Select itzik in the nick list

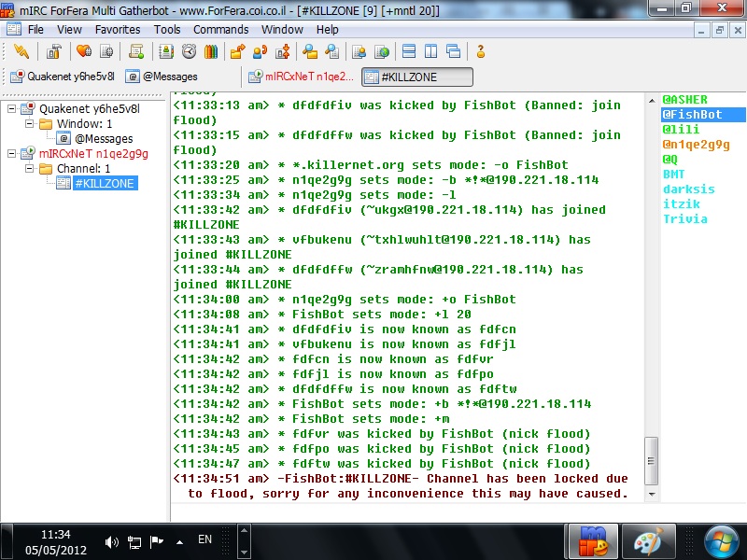coord(682,204)
